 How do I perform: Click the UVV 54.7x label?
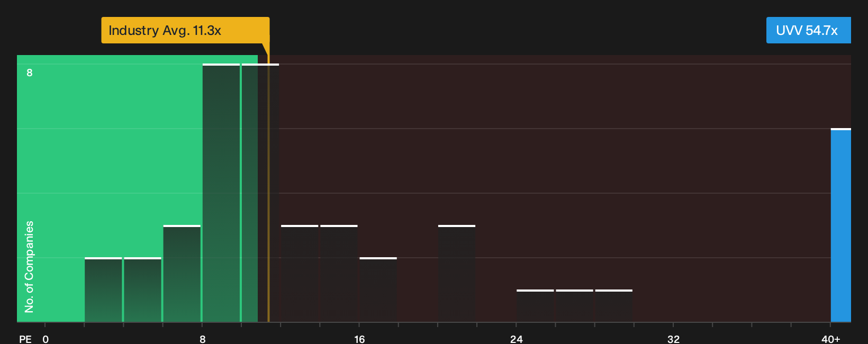808,30
